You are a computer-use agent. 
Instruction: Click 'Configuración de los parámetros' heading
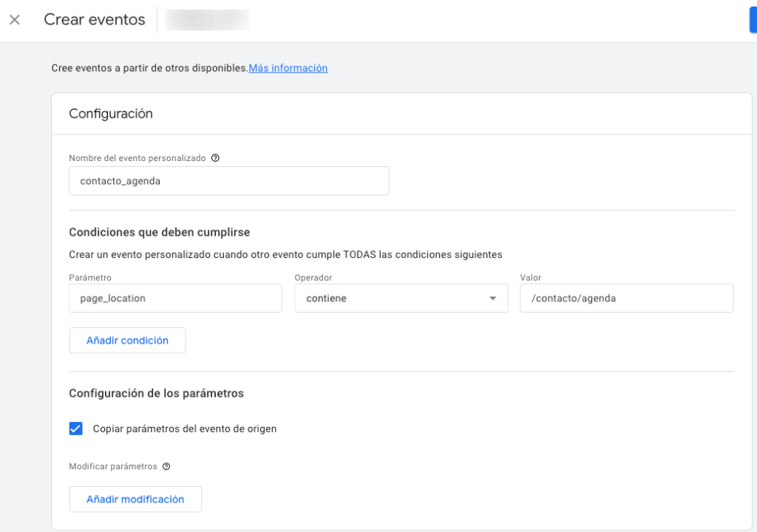point(156,393)
